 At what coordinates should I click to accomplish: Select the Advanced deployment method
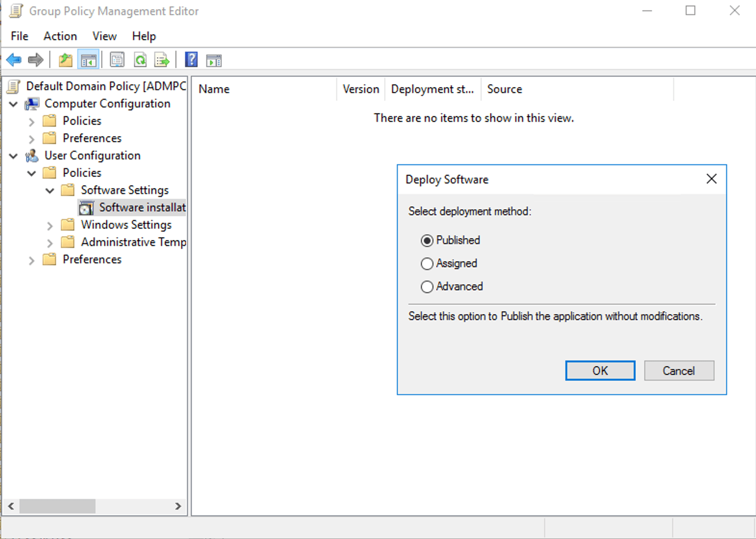pos(427,286)
